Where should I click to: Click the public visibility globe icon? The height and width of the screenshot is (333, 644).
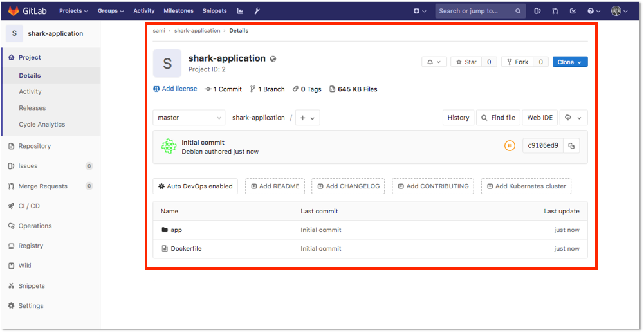click(273, 59)
